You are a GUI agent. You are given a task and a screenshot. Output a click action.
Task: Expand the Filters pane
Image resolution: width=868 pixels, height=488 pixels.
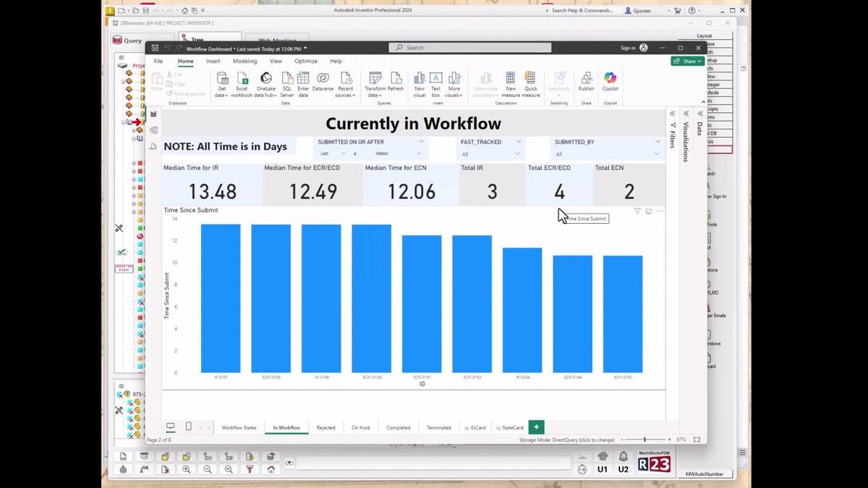pyautogui.click(x=673, y=114)
